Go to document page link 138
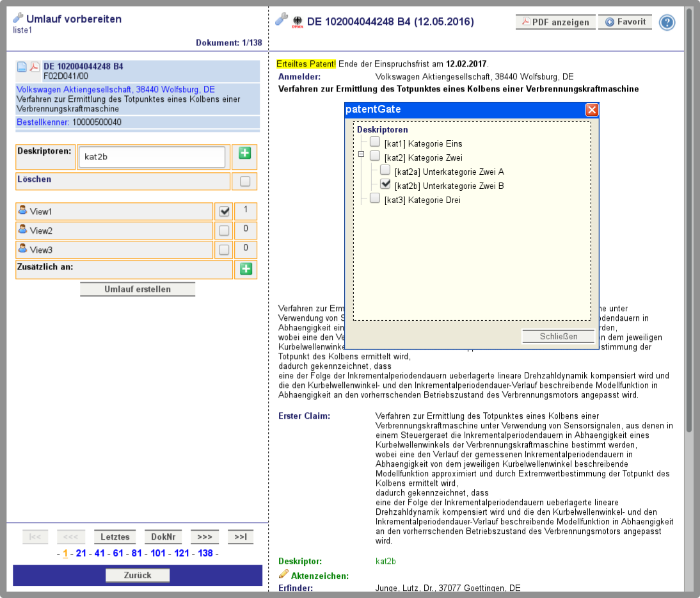This screenshot has height=598, width=700. tap(205, 553)
